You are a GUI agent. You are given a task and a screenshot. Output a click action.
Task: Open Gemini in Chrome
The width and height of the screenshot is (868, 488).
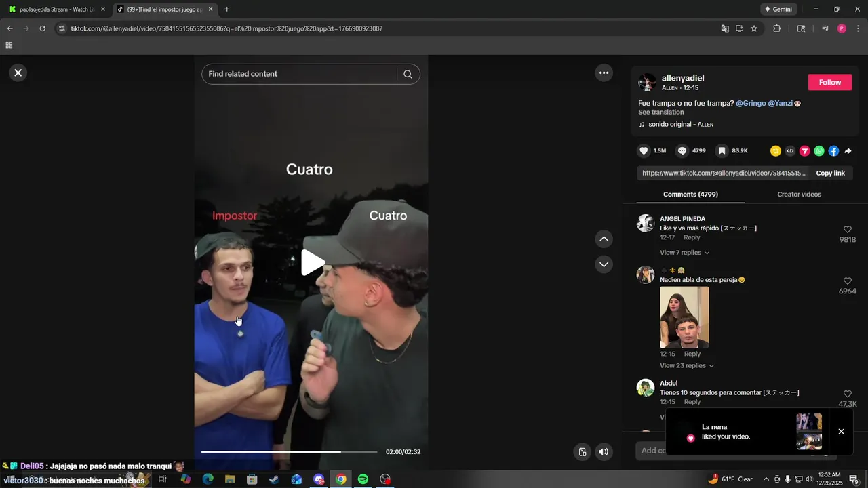tap(778, 9)
